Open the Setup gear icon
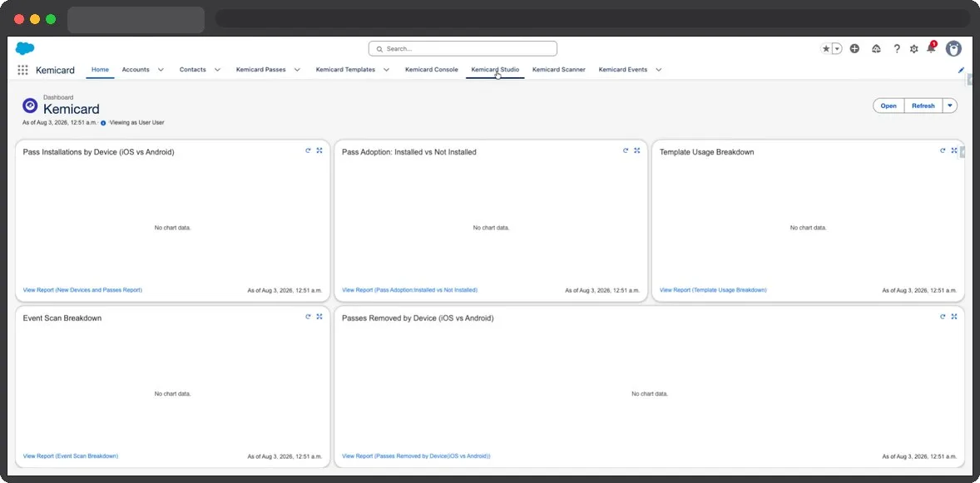 click(x=913, y=49)
